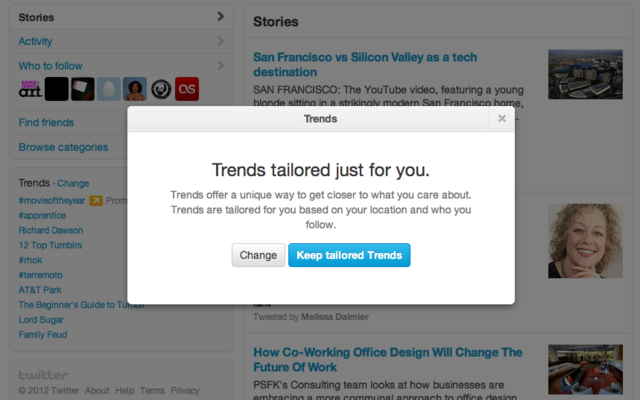This screenshot has width=640, height=400.
Task: Select the dark avatar with tilted white square
Action: pos(82,89)
